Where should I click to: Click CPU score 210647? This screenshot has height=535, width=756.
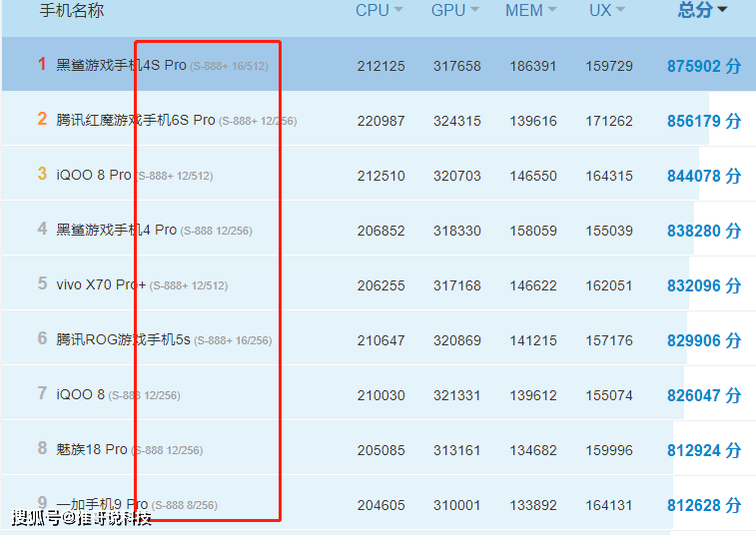(x=380, y=340)
